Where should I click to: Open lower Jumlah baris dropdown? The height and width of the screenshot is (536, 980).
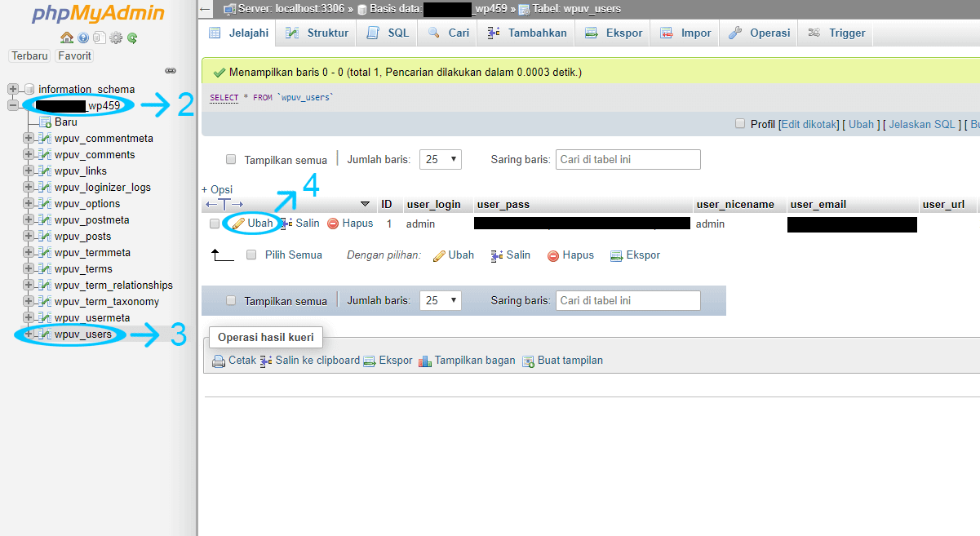441,300
